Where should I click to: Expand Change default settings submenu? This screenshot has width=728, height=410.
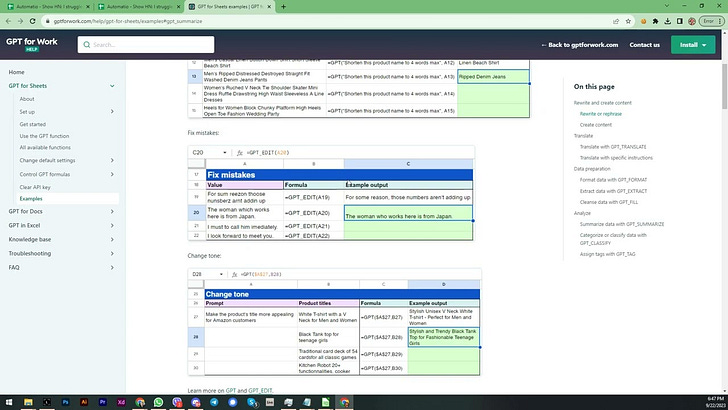point(112,160)
